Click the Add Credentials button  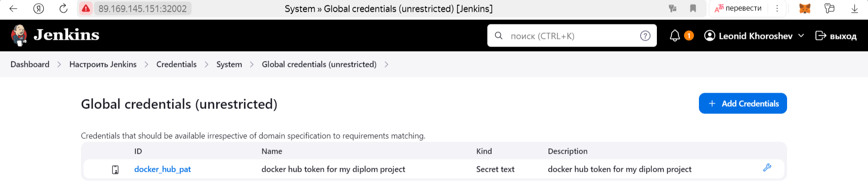click(743, 104)
